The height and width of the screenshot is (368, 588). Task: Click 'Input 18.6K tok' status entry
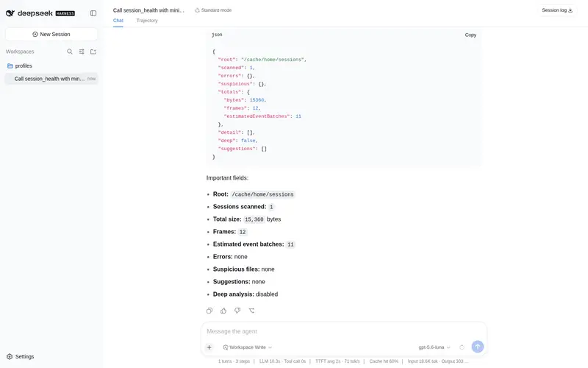coord(422,361)
